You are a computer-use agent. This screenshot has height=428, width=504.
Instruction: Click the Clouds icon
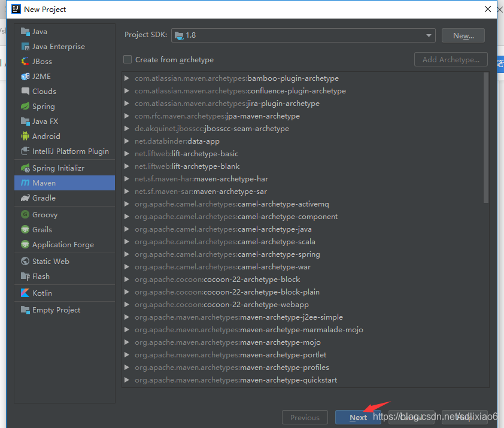point(25,92)
